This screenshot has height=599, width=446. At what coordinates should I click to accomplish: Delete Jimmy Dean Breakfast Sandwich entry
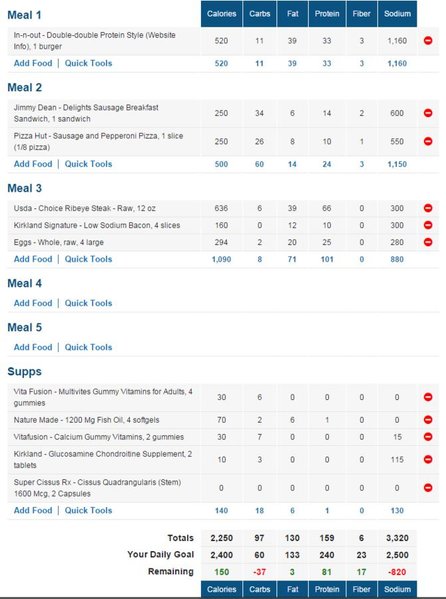[428, 113]
